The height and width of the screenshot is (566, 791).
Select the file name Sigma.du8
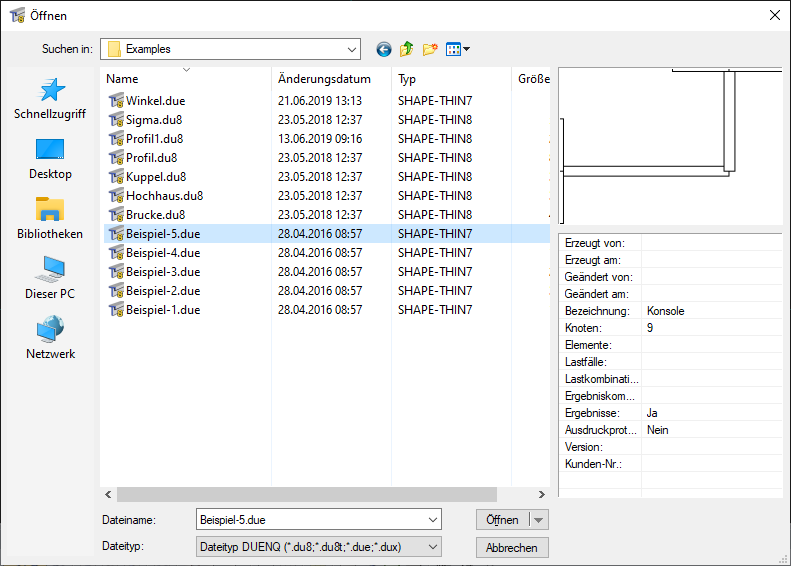(154, 120)
